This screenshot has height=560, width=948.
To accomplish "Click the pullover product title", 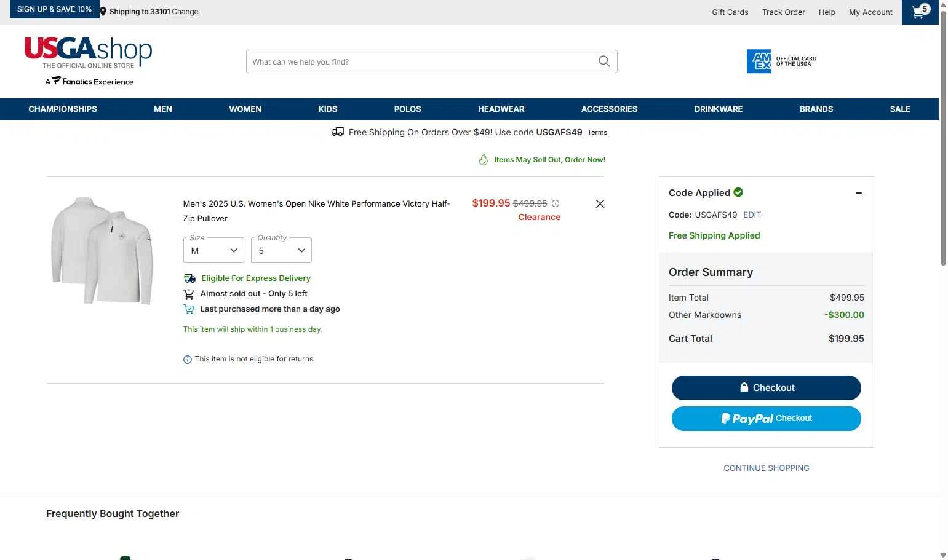I will click(317, 211).
